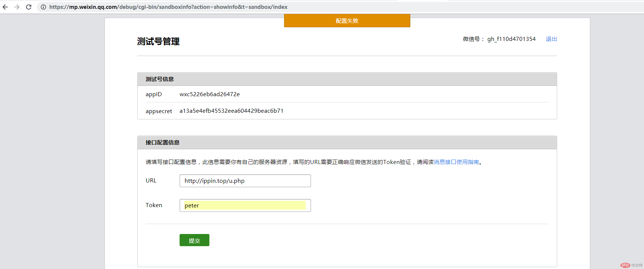Click the appsecret label
Screen dimensions: 644x269
(159, 111)
